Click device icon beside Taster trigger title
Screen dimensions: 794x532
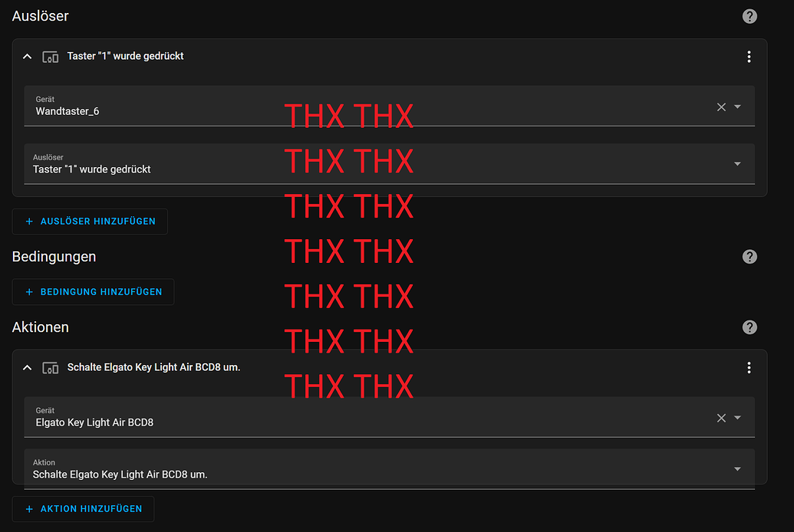click(x=50, y=57)
